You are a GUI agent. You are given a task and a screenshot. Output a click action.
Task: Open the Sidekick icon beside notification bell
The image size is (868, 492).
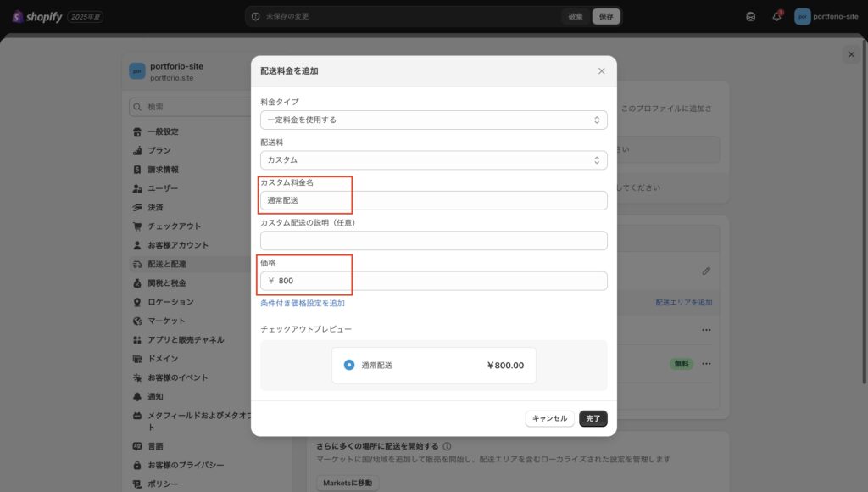coord(750,16)
